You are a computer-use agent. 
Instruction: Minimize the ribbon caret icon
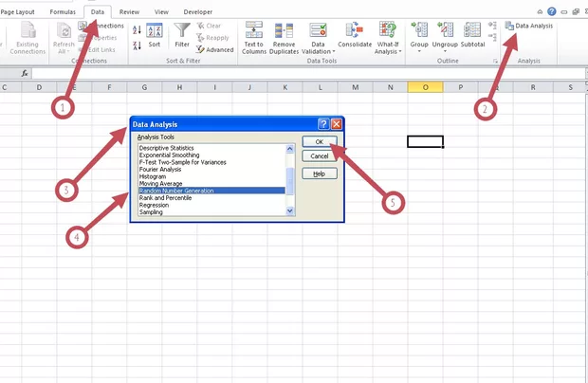click(x=540, y=12)
